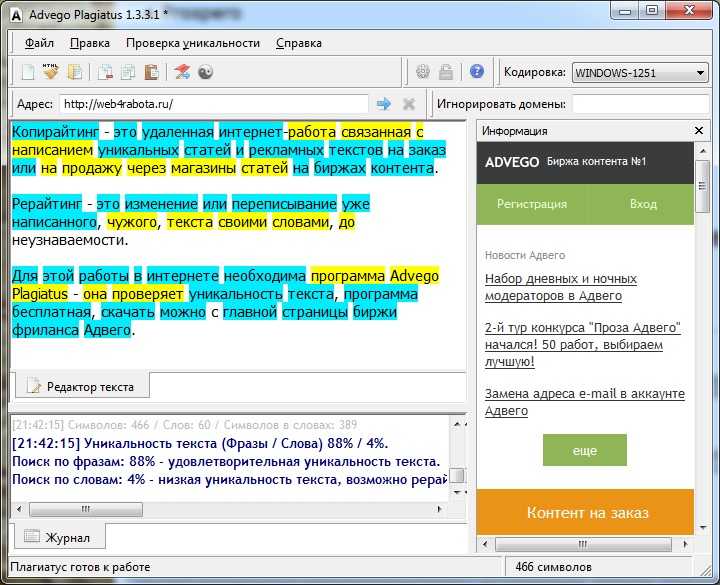The width and height of the screenshot is (720, 585).
Task: Click the Адрес URL input field
Action: click(x=214, y=104)
